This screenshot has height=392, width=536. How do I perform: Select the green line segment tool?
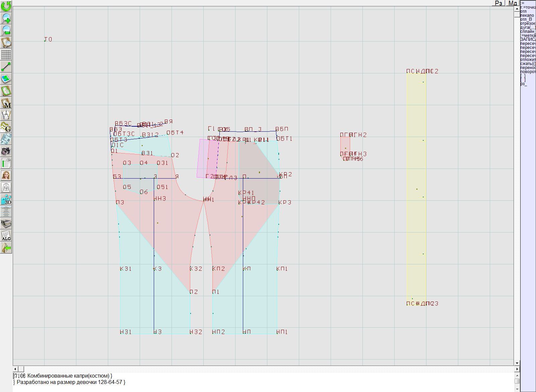click(x=6, y=66)
